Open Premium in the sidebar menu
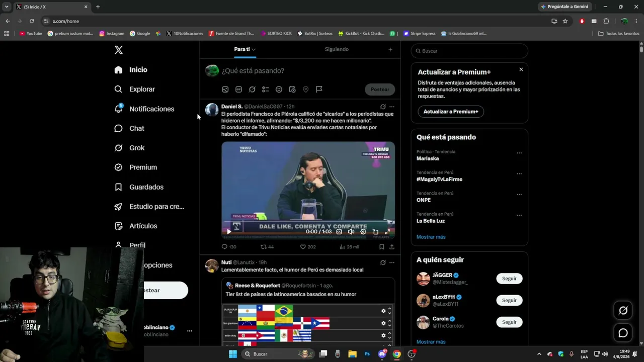The width and height of the screenshot is (644, 362). tap(136, 167)
